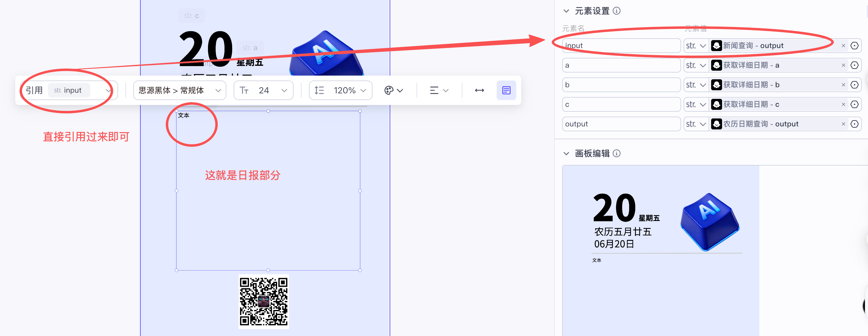
Task: Click settings circle icon for input row
Action: [854, 46]
